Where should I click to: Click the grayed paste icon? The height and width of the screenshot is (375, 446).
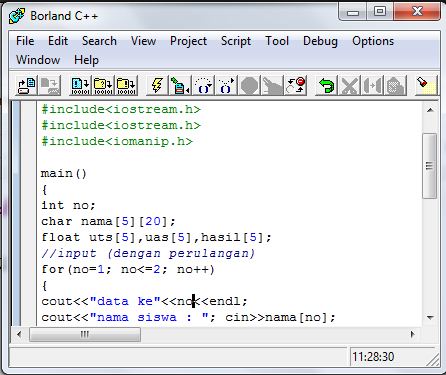click(396, 86)
